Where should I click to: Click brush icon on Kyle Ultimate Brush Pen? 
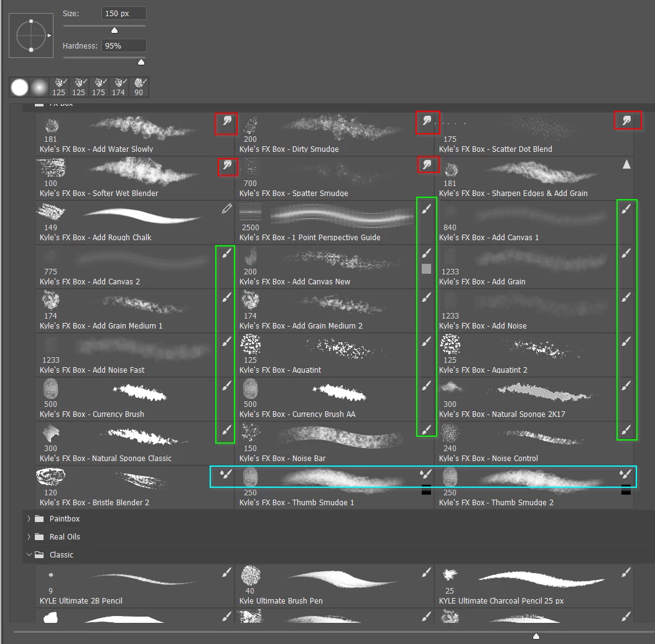click(426, 572)
